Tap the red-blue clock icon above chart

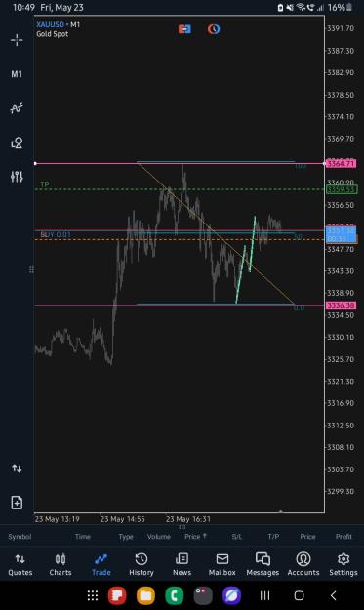214,29
